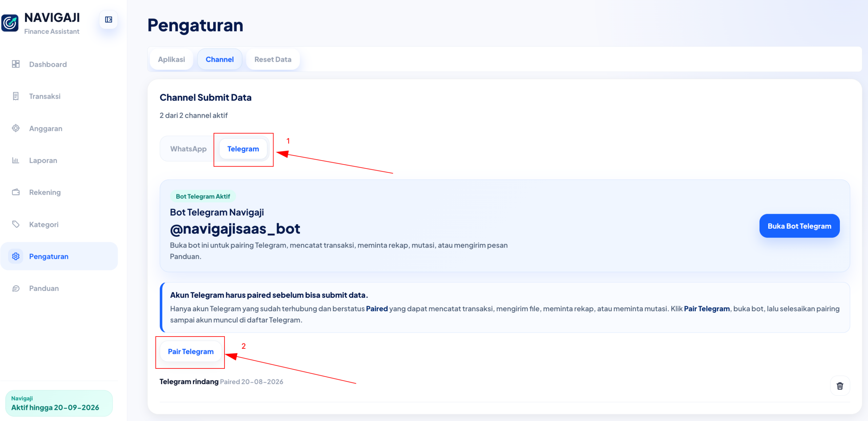
Task: Click the Dashboard grid icon
Action: [16, 64]
